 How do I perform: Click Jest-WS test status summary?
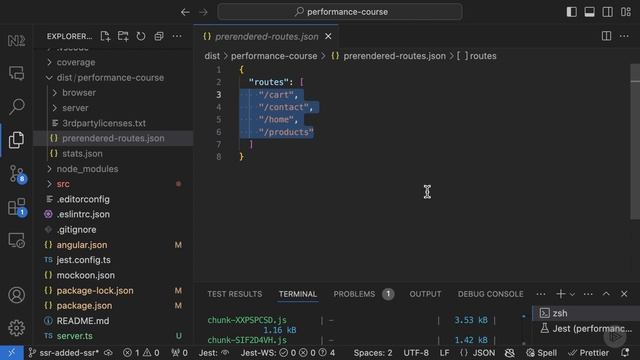[x=288, y=353]
